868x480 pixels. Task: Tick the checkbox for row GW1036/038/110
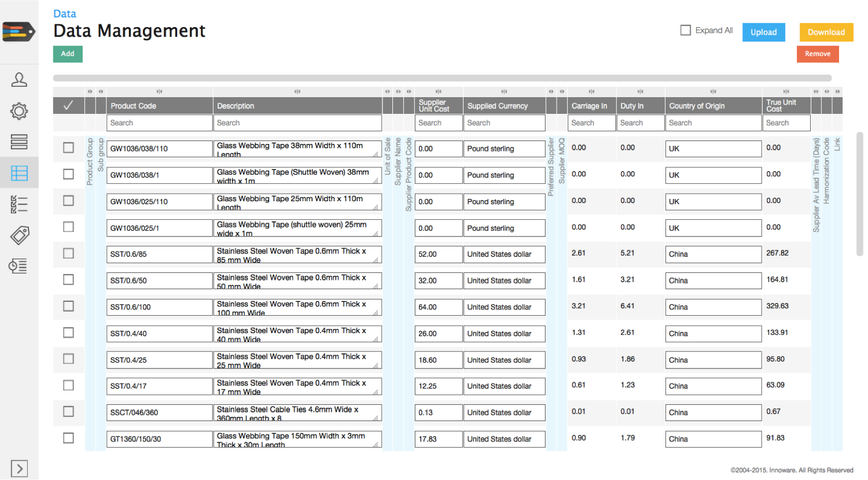pyautogui.click(x=68, y=147)
